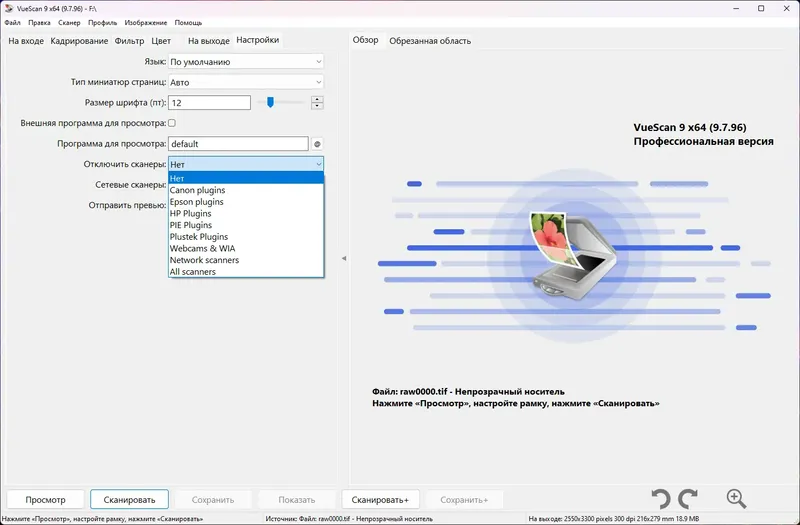The height and width of the screenshot is (525, 800).
Task: Open the Тип миниатюр страниц dropdown
Action: (246, 82)
